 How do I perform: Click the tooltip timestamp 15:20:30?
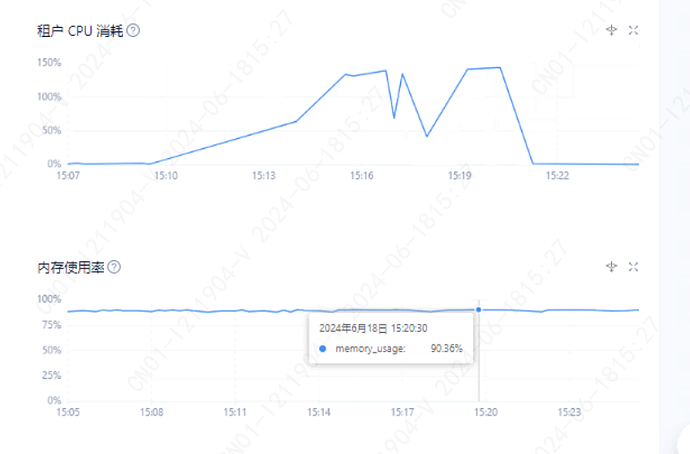(x=409, y=328)
